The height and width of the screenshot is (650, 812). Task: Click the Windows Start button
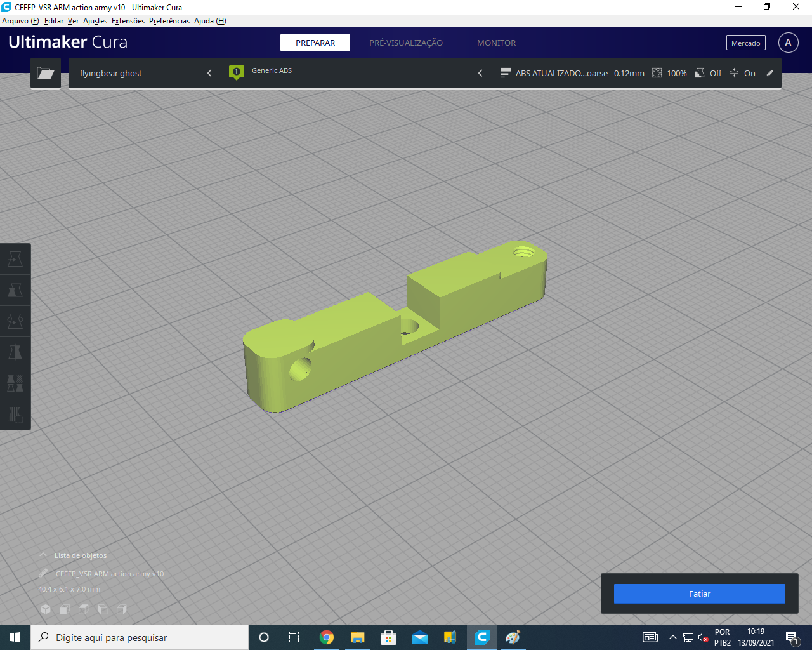click(15, 637)
